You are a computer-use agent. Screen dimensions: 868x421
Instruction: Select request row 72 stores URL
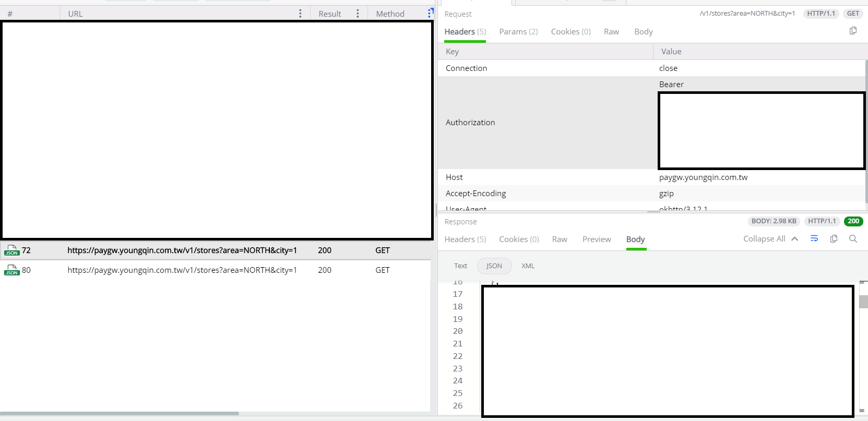(182, 250)
